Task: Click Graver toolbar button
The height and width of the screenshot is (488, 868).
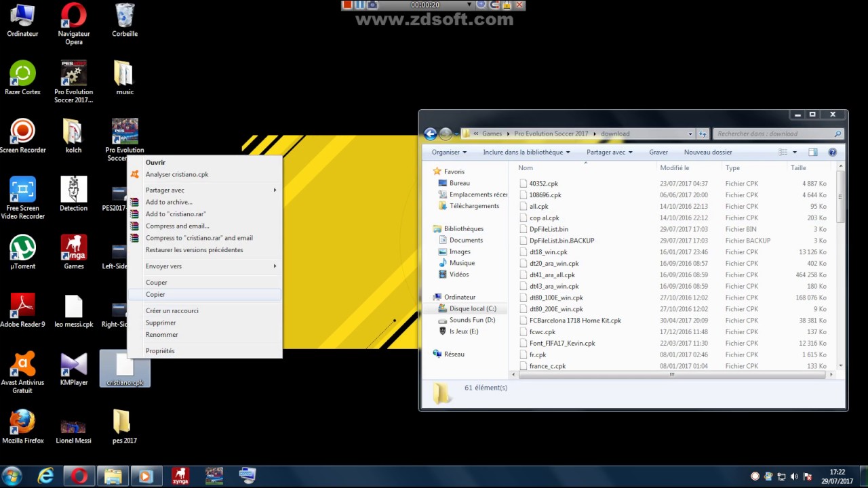Action: point(658,152)
